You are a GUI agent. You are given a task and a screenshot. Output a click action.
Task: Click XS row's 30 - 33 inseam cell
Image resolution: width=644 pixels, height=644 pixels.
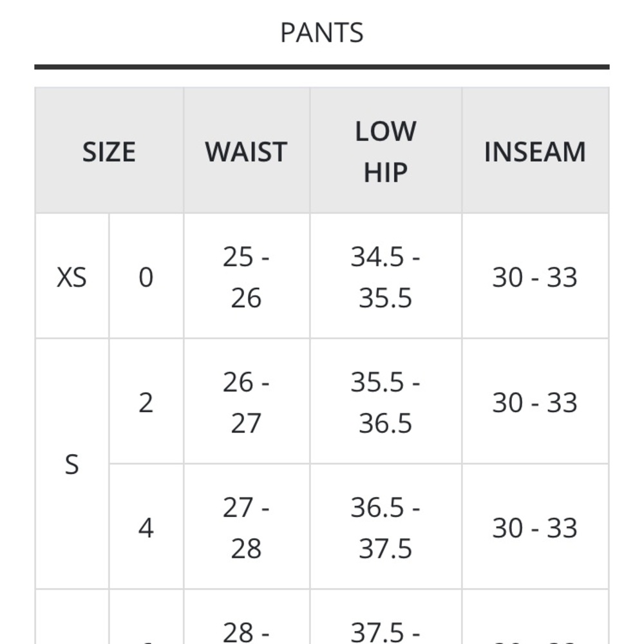coord(535,276)
